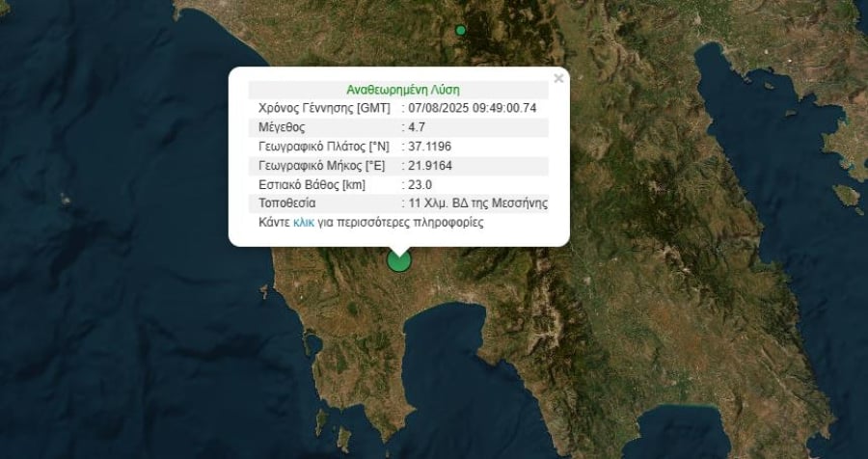The width and height of the screenshot is (868, 459).
Task: Click the Γεωγραφικό Μήκος [°E] label
Action: tap(321, 166)
